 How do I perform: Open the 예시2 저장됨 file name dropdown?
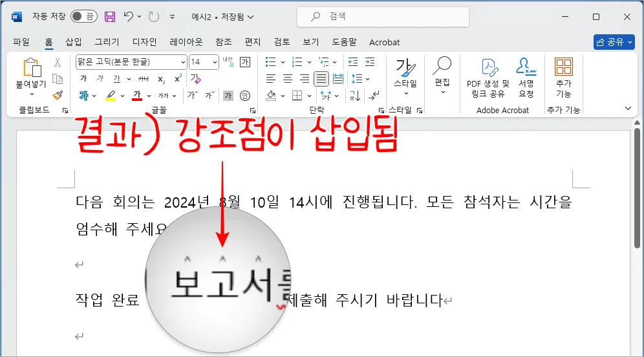click(222, 17)
